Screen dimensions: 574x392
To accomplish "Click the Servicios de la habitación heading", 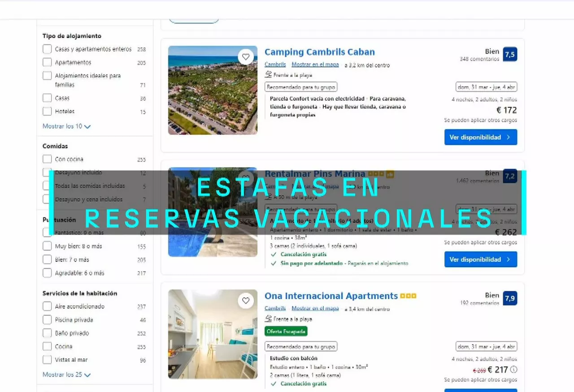I will pos(80,293).
